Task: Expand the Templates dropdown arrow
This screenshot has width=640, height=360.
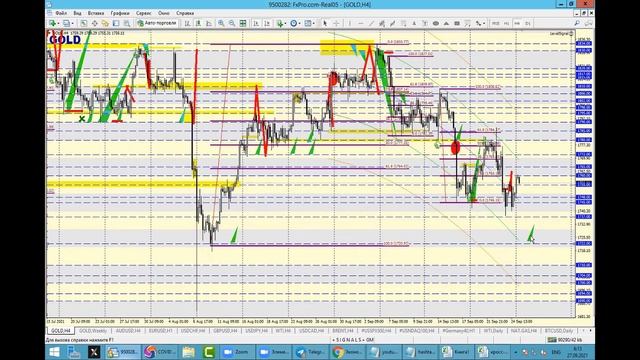Action: pos(314,23)
